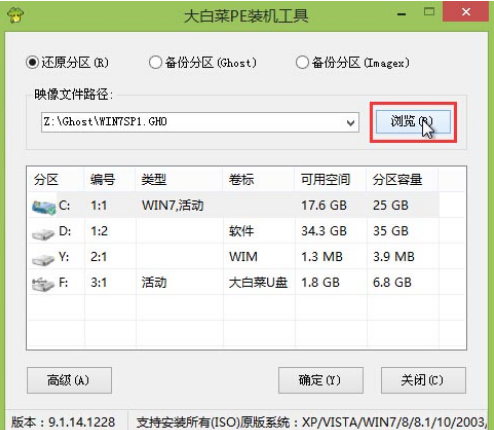Expand the image file path dropdown arrow

(350, 123)
